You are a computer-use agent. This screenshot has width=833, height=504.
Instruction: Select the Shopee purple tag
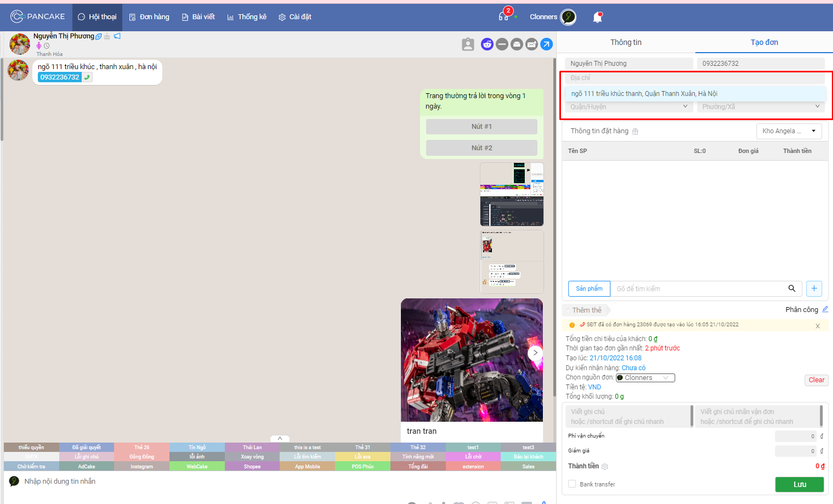pyautogui.click(x=252, y=467)
